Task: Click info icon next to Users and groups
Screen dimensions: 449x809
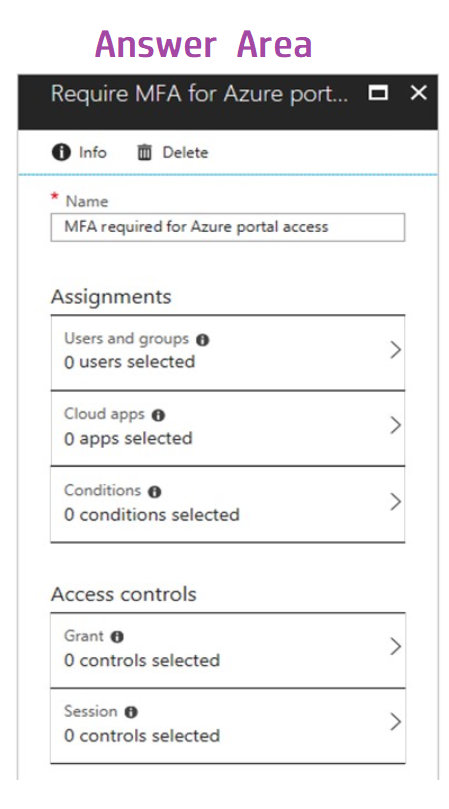Action: click(x=203, y=340)
